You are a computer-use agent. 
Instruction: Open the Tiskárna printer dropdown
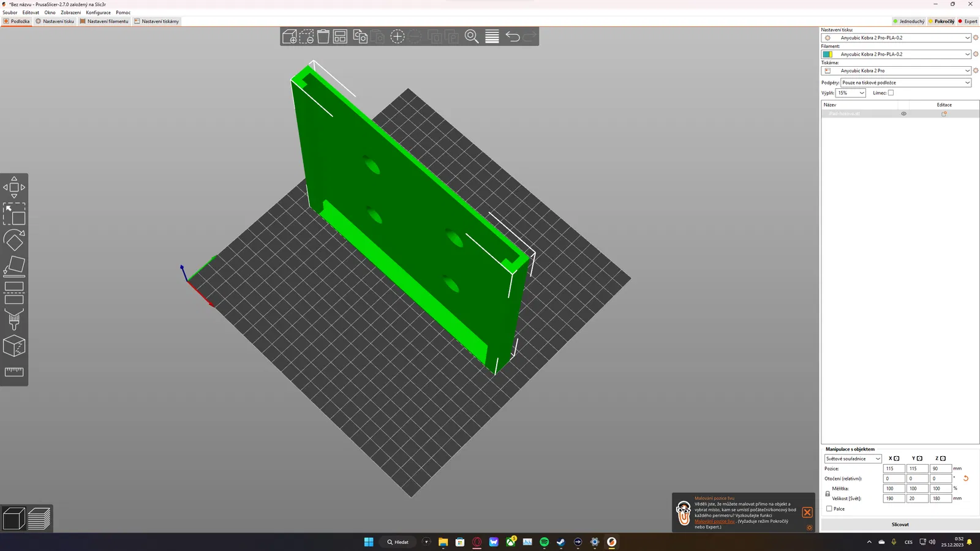[x=896, y=71]
